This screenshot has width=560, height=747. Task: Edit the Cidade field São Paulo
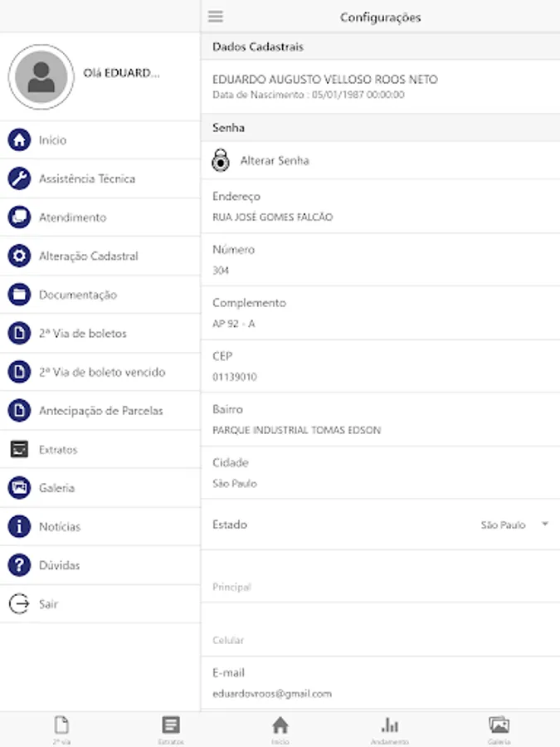381,472
